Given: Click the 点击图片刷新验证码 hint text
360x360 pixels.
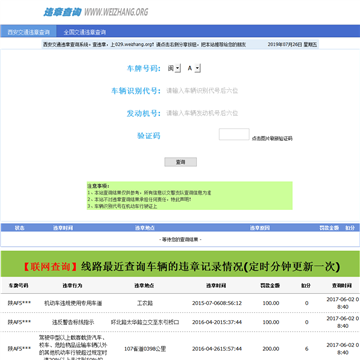Looking at the screenshot, I should [x=272, y=138].
